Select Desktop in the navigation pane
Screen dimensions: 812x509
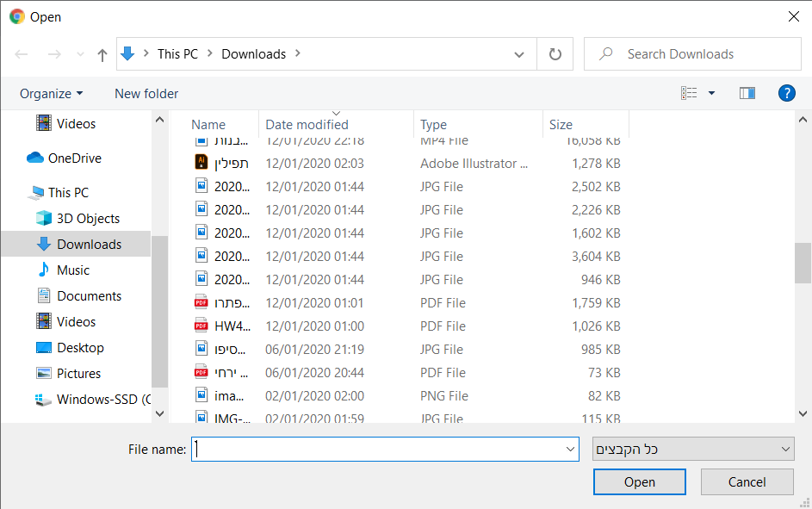click(x=80, y=347)
